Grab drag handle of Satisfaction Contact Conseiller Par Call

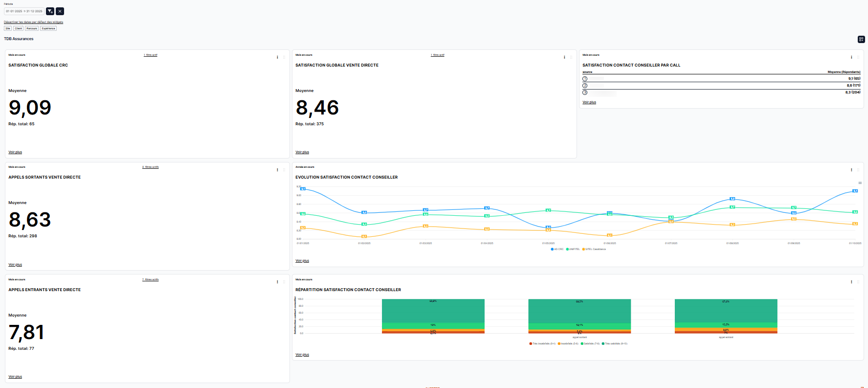coord(858,57)
